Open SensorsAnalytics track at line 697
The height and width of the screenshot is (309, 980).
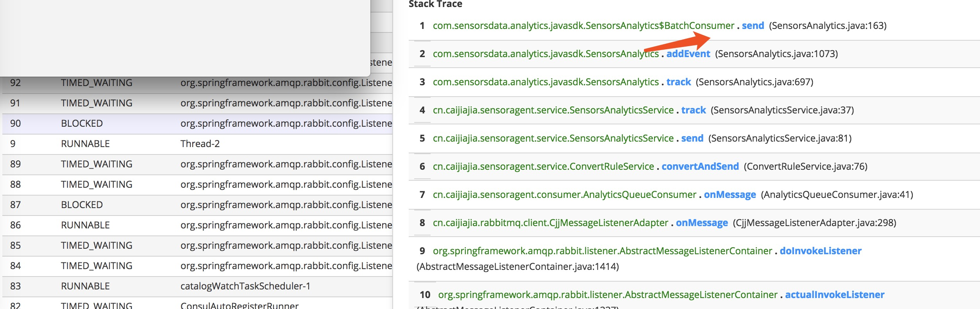[678, 82]
